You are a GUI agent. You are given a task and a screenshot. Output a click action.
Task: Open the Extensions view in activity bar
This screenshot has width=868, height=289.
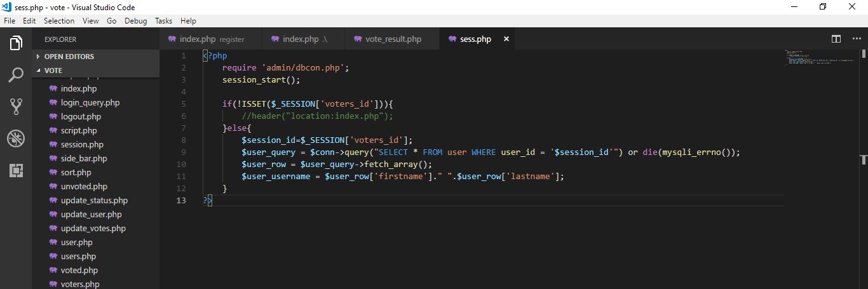pos(16,170)
